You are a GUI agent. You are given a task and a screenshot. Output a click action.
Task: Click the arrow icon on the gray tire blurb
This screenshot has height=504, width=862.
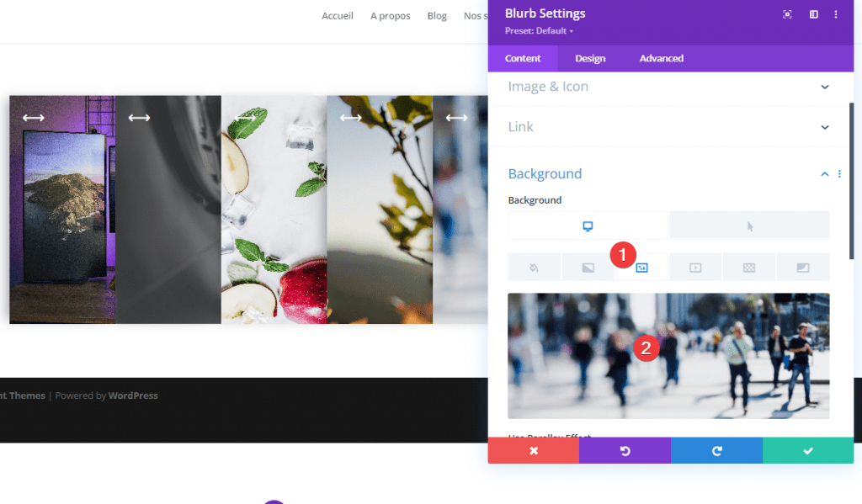[x=139, y=118]
